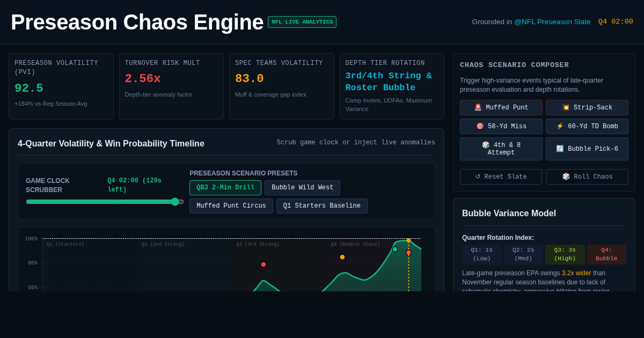Click the 'Depth-tier anomaly factor' caption
Screen dimensions: 644x338
click(158, 94)
